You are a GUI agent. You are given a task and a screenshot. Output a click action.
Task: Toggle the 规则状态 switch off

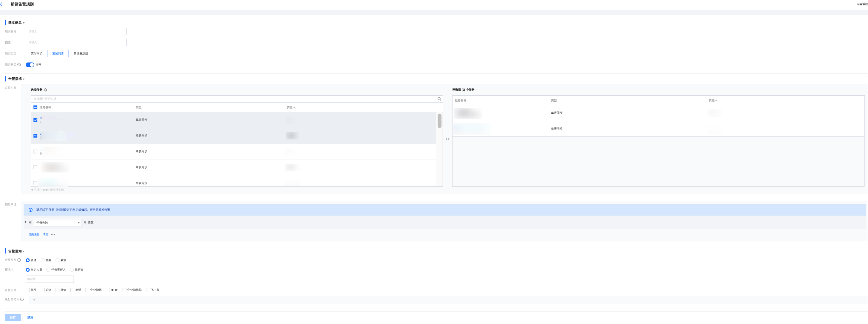pos(30,65)
